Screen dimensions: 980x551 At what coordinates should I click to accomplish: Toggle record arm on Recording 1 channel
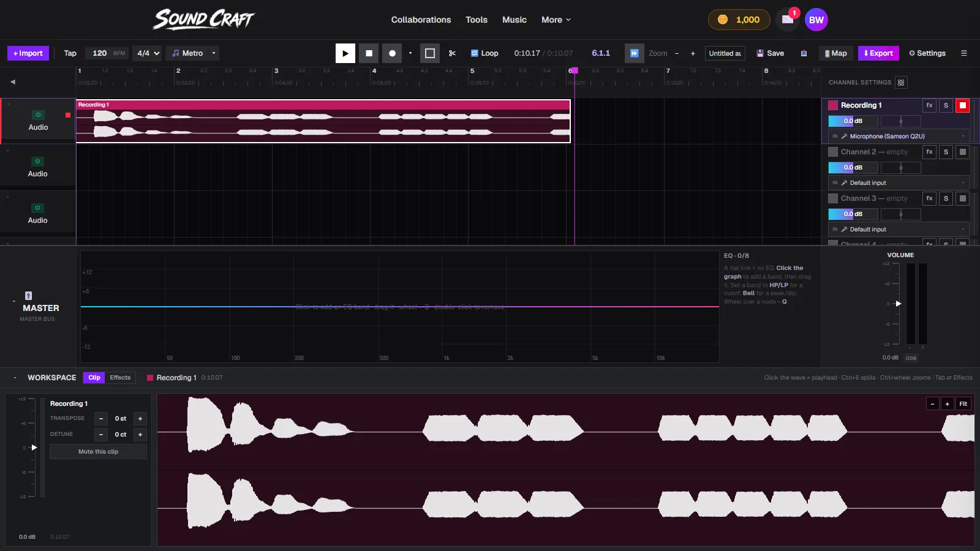click(963, 105)
